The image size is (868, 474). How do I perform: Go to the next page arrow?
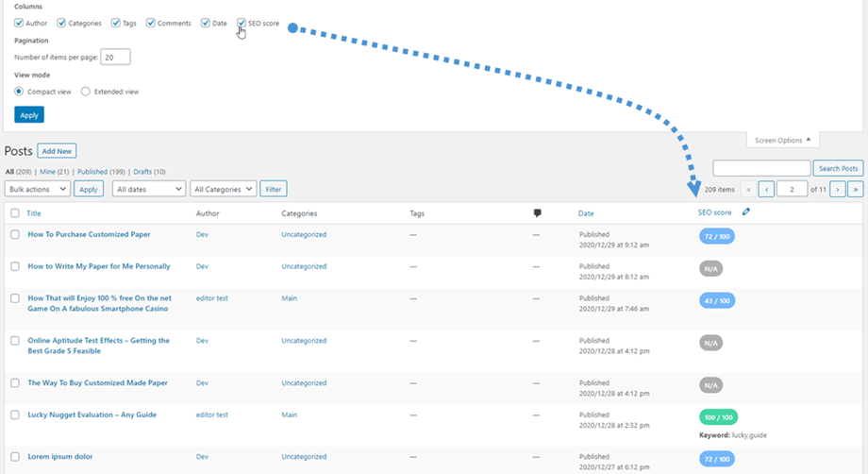[838, 189]
